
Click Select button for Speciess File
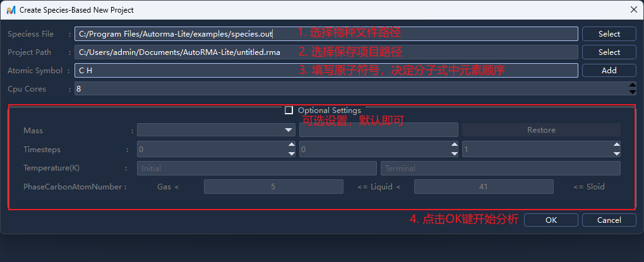coord(609,34)
